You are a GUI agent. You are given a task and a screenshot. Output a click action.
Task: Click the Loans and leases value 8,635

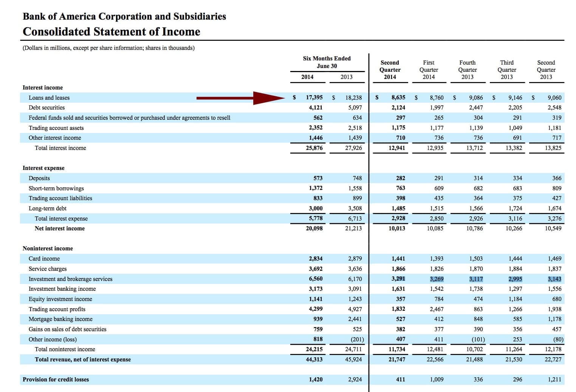pos(398,97)
